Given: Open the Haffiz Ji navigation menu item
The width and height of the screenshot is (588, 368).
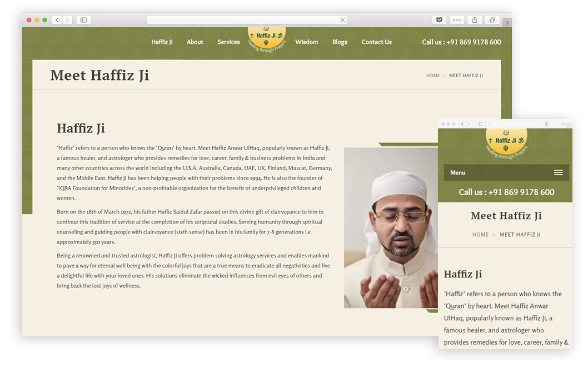Looking at the screenshot, I should coord(162,42).
